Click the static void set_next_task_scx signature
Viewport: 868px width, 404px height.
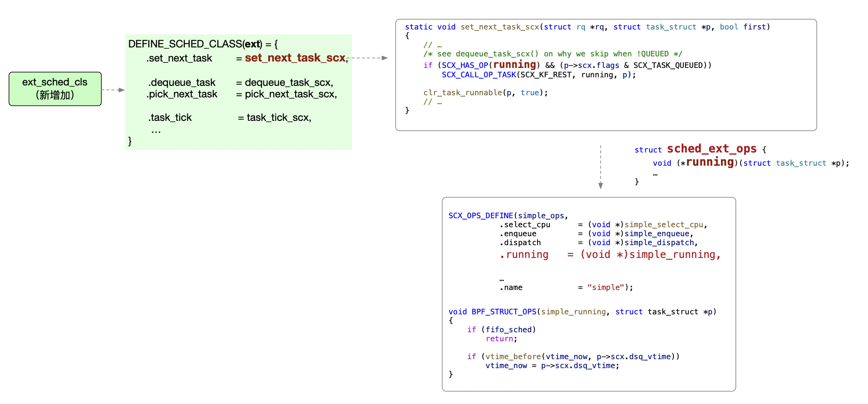[588, 27]
